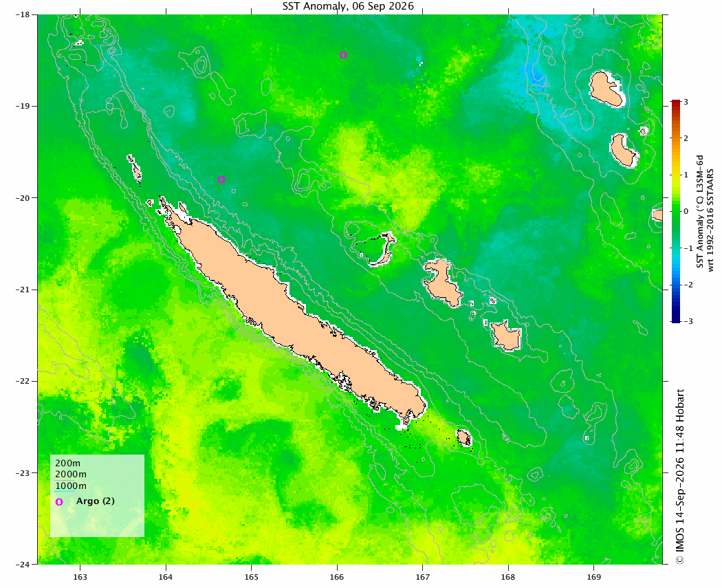This screenshot has width=722, height=588.
Task: Click the magenta Argo legend symbol
Action: (x=59, y=502)
